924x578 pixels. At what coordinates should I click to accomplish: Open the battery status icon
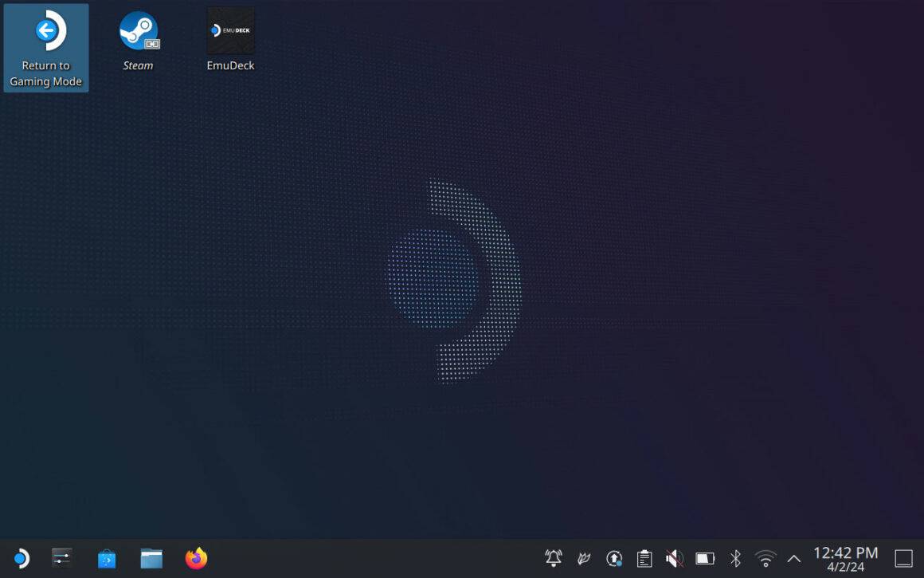(x=705, y=558)
